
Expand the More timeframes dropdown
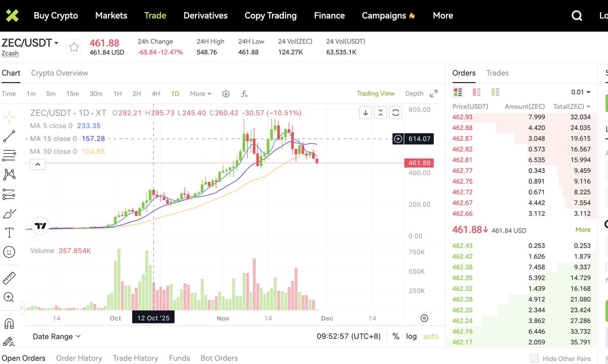pyautogui.click(x=201, y=94)
